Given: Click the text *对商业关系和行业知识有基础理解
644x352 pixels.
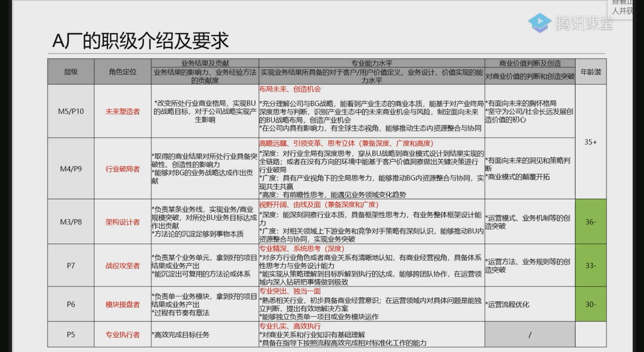Looking at the screenshot, I should [312, 335].
